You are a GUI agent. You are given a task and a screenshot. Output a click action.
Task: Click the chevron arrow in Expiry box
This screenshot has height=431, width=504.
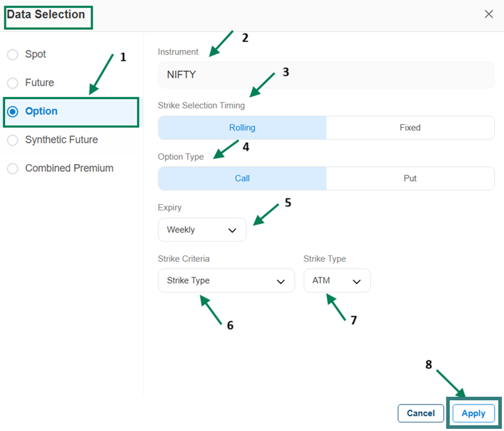pos(232,230)
